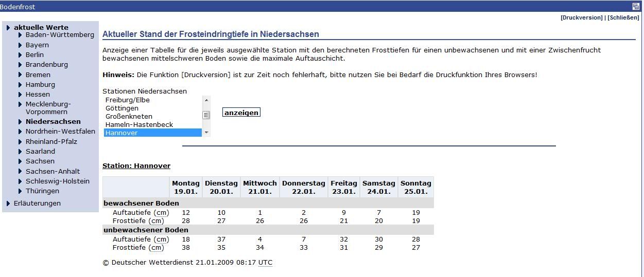Viewport: 644px width, 277px height.
Task: Expand the Erläuterungen section arrow
Action: (8, 204)
